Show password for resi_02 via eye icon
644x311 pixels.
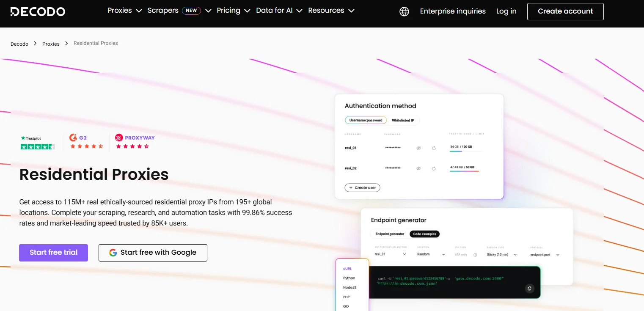418,168
